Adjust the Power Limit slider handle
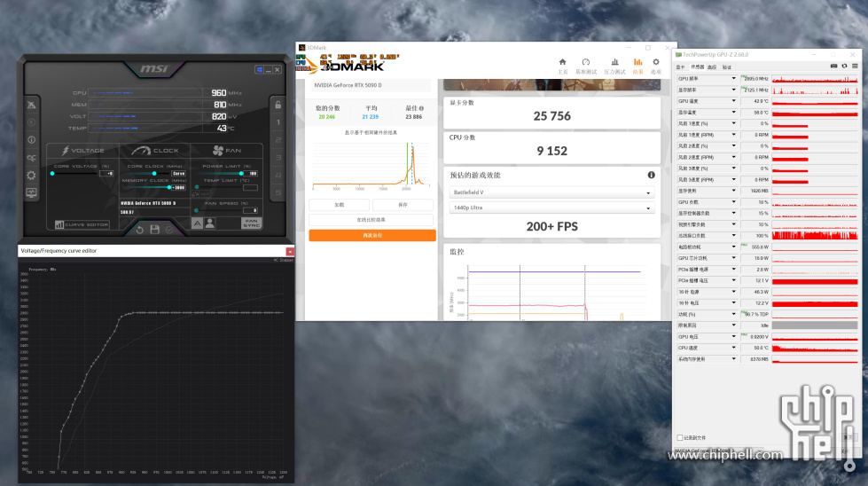 tap(241, 173)
